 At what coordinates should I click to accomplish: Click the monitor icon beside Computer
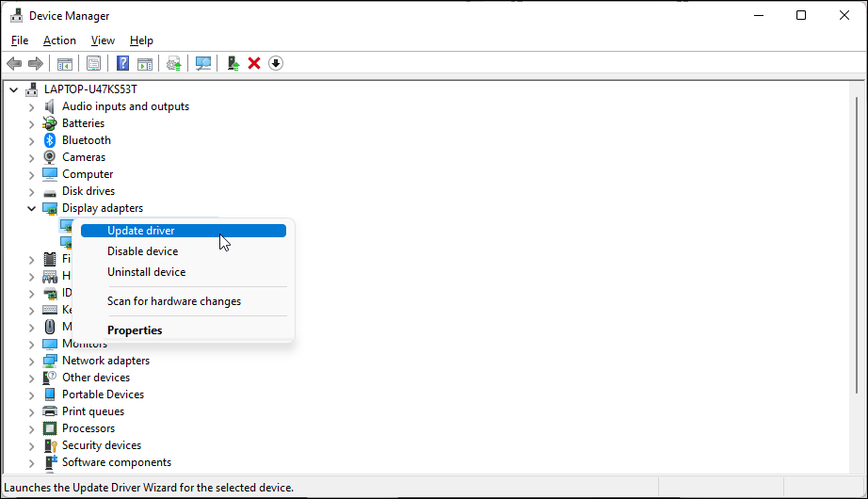click(50, 174)
